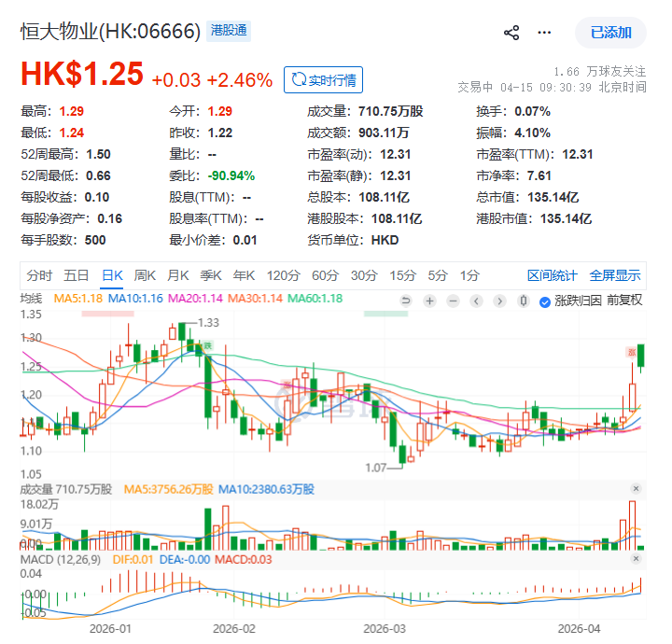Zoom in chart with plus icon

click(x=429, y=301)
